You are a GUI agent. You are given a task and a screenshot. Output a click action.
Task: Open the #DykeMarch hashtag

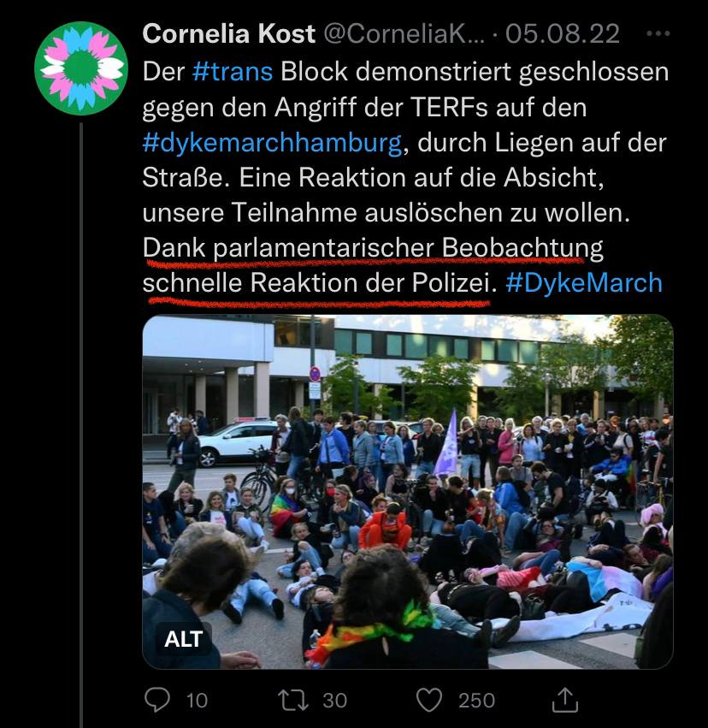(584, 283)
